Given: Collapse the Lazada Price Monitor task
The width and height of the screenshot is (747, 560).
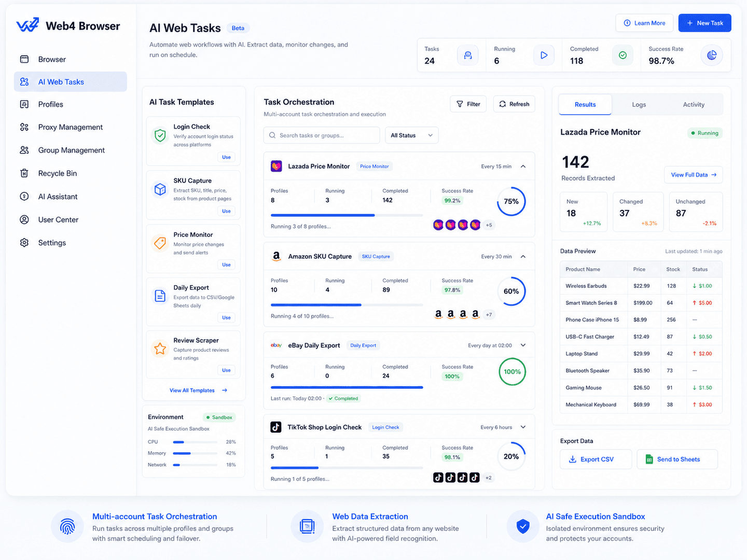Looking at the screenshot, I should point(523,166).
